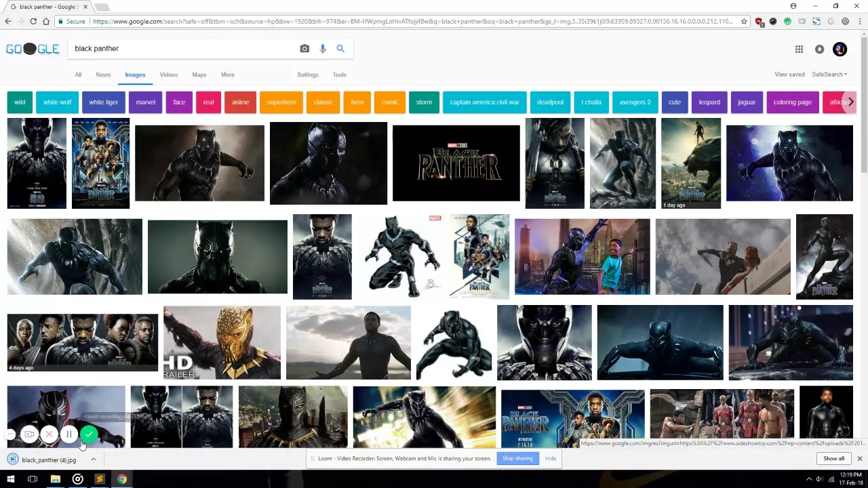Switch to the Videos tab

(x=169, y=75)
